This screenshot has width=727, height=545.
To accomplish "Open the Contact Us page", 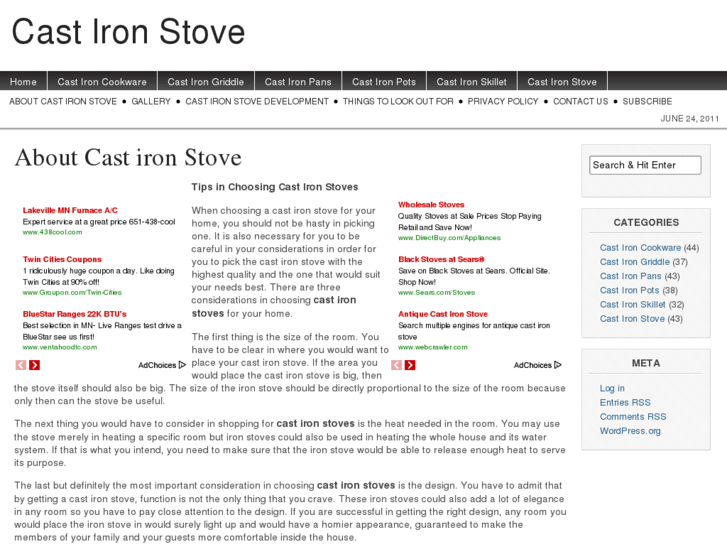I will (x=580, y=101).
